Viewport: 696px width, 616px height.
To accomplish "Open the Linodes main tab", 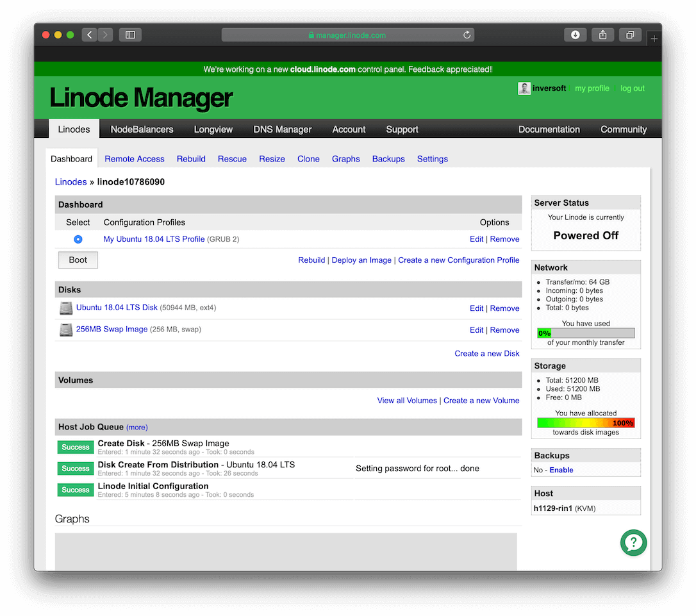I will (x=74, y=129).
